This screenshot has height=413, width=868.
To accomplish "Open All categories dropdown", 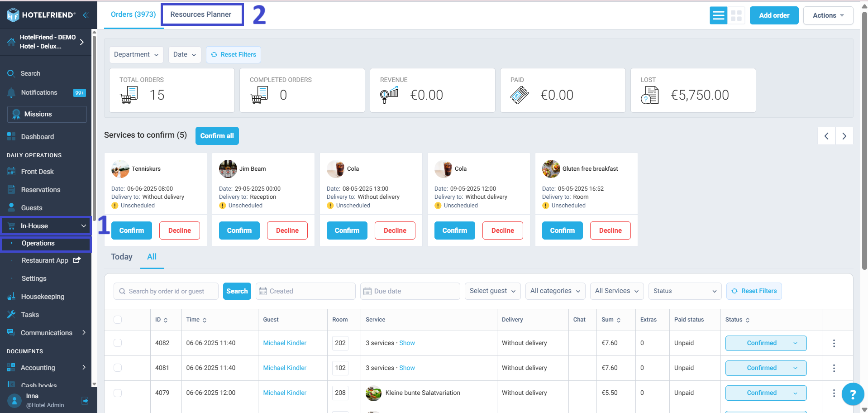I will coord(555,291).
